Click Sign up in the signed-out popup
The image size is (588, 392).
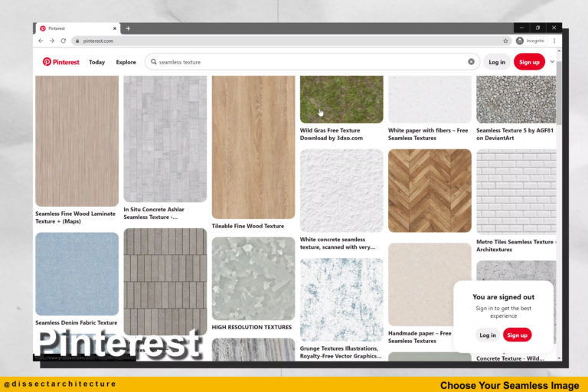[x=517, y=335]
